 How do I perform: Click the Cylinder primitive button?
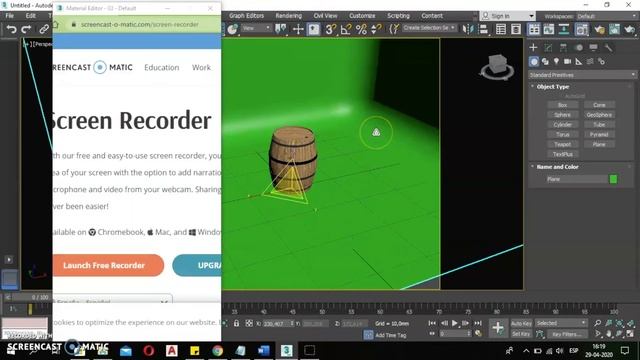[x=562, y=124]
